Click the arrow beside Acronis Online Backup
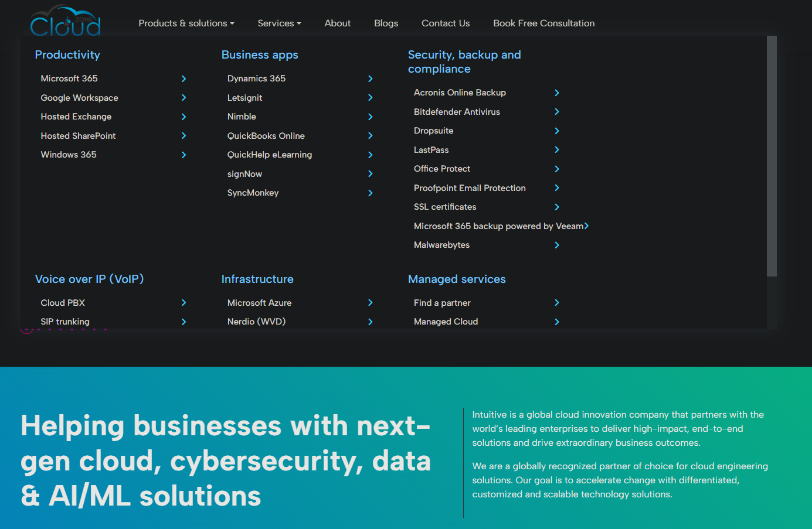 pyautogui.click(x=556, y=93)
